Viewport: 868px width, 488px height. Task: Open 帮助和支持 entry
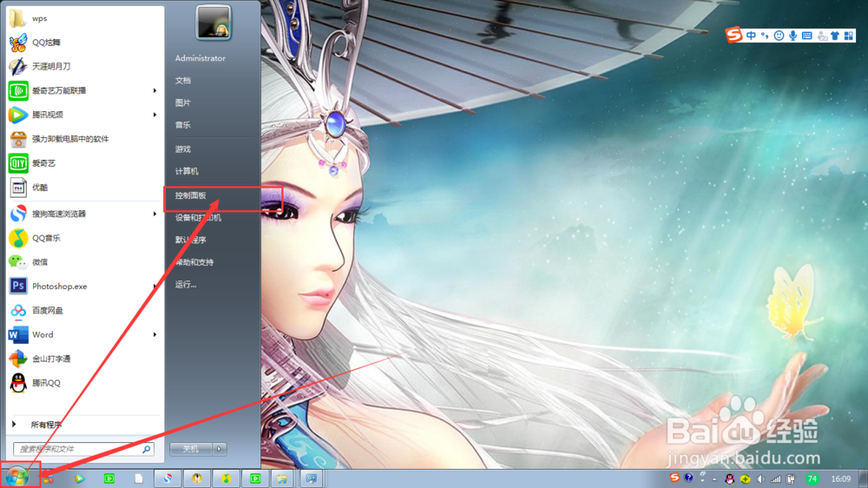(x=194, y=262)
